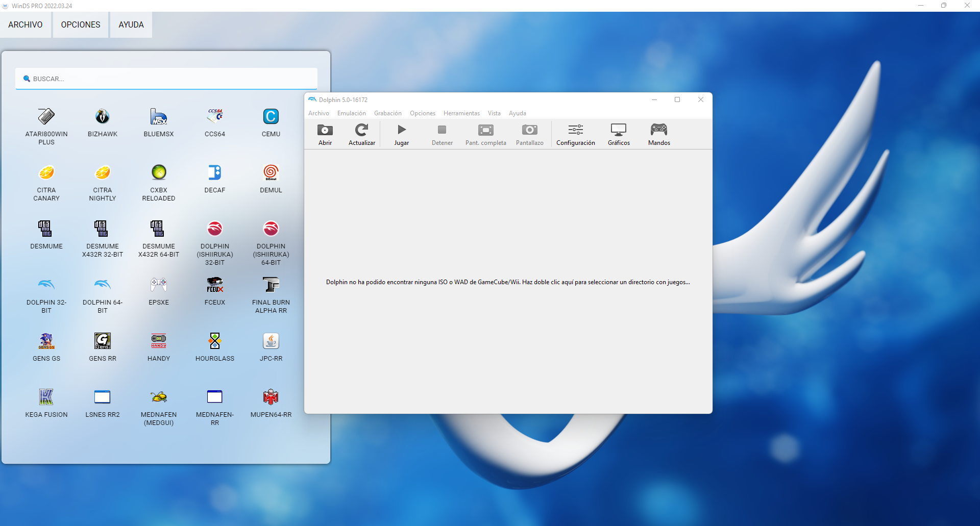Toggle Pant. completa fullscreen button

[x=486, y=135]
